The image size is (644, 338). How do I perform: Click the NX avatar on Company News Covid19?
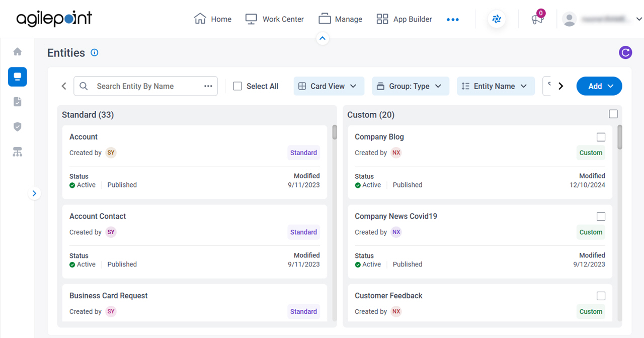coord(396,232)
